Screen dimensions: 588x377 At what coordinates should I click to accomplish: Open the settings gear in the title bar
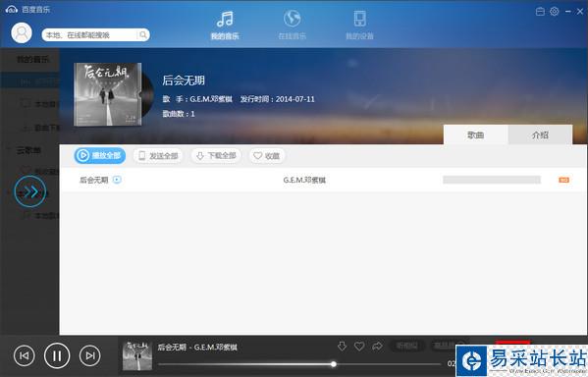click(555, 11)
